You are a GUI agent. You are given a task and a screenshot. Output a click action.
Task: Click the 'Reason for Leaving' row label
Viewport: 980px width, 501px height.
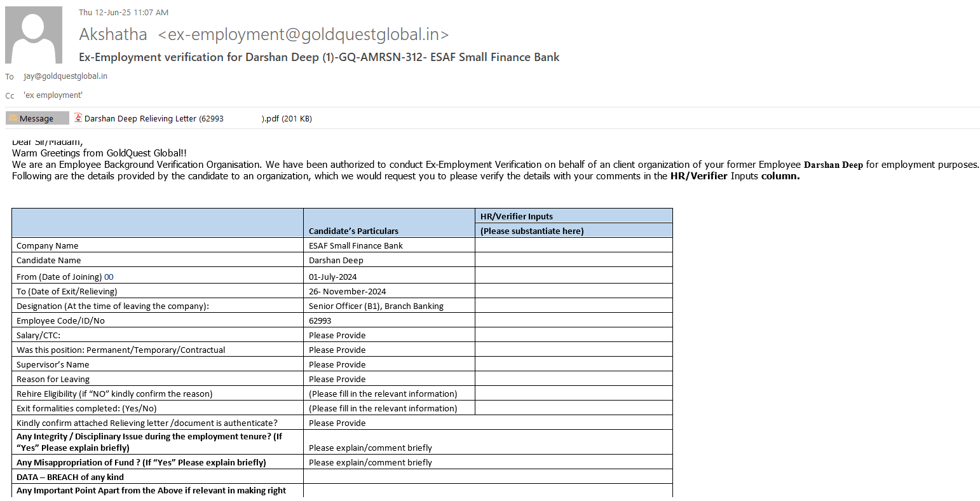[x=53, y=379]
